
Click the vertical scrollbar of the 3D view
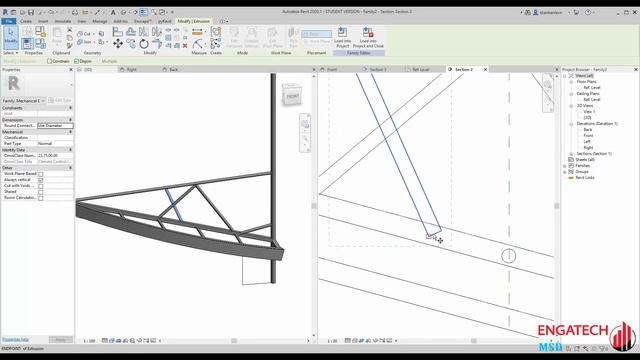tap(313, 205)
